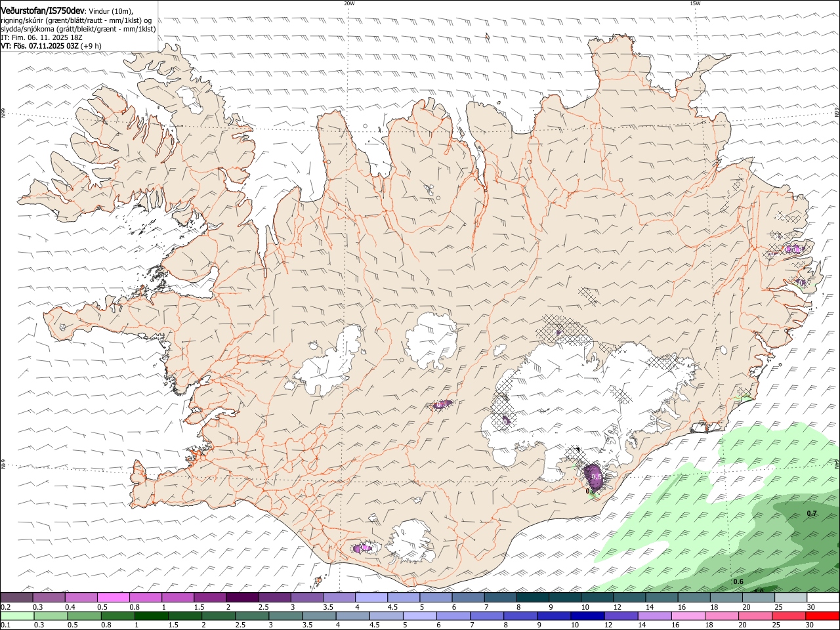Pick the dark purple swatch from 2 to 2.5, upper legend
840x630 pixels.
tap(243, 598)
